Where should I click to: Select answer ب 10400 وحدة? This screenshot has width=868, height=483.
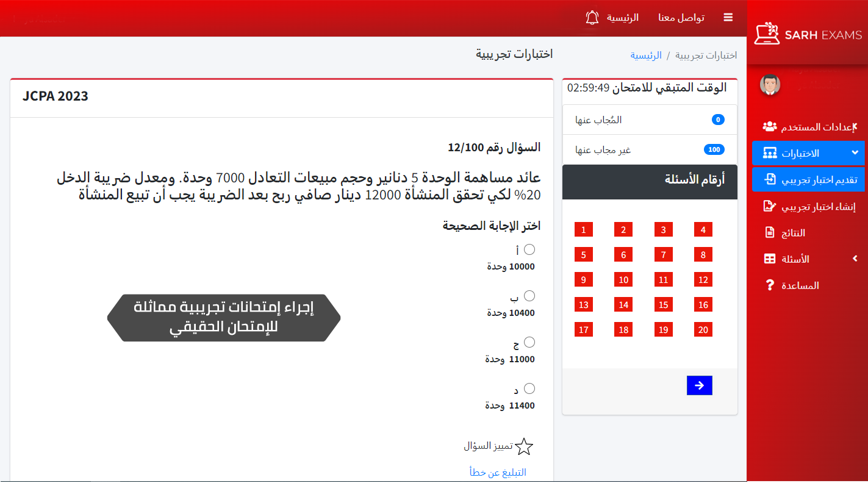[x=529, y=296]
